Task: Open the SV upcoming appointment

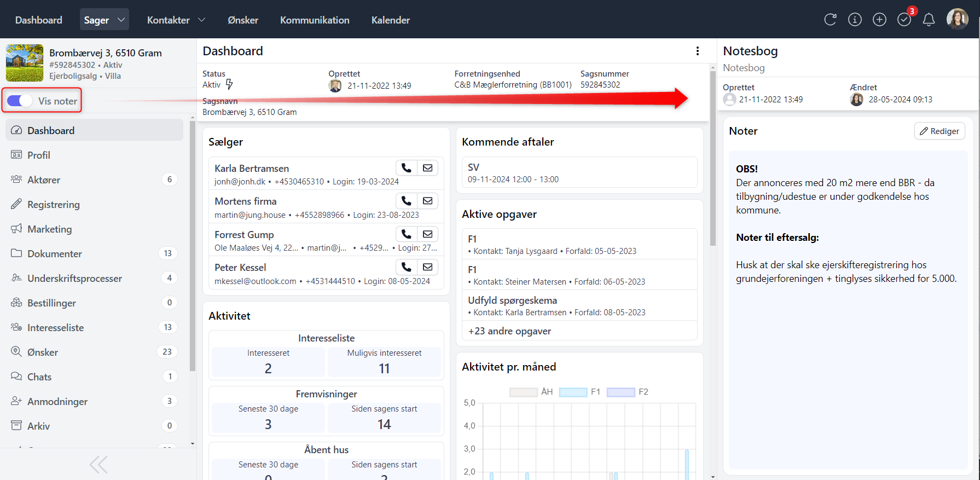Action: tap(579, 172)
